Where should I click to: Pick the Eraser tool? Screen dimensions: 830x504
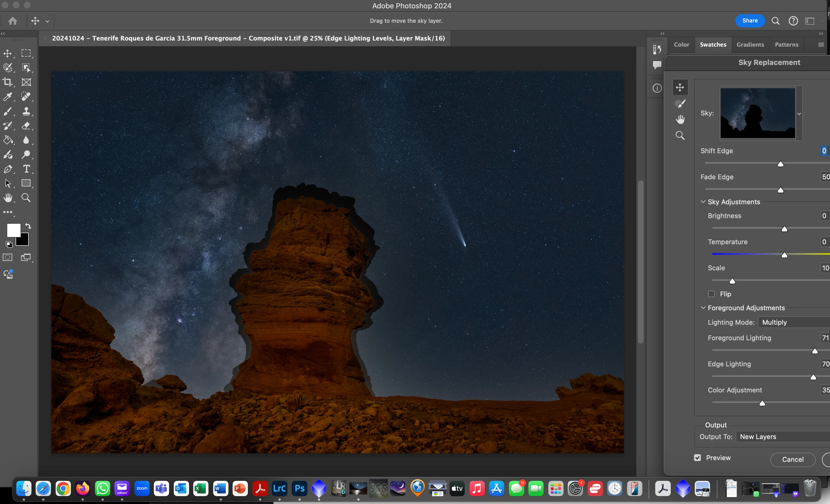click(x=26, y=126)
